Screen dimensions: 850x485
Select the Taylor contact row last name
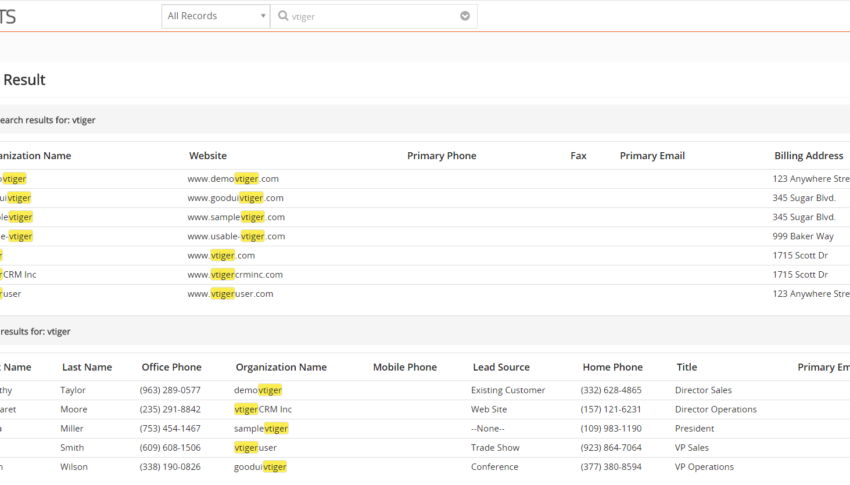click(73, 390)
